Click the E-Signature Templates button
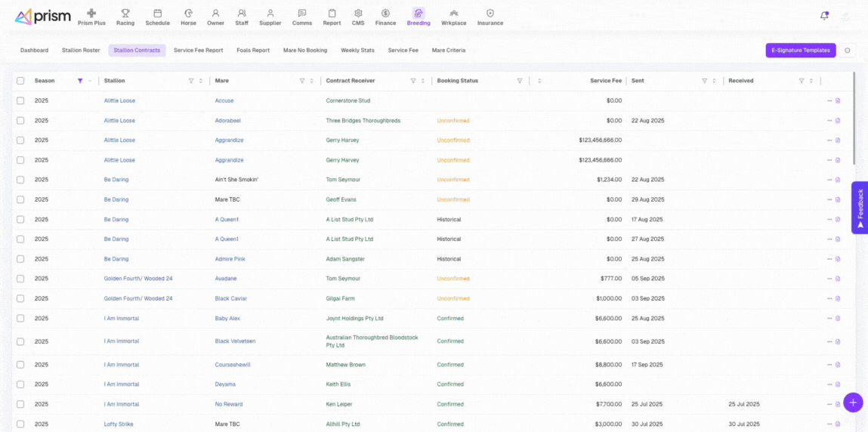The width and height of the screenshot is (868, 432). coord(800,51)
